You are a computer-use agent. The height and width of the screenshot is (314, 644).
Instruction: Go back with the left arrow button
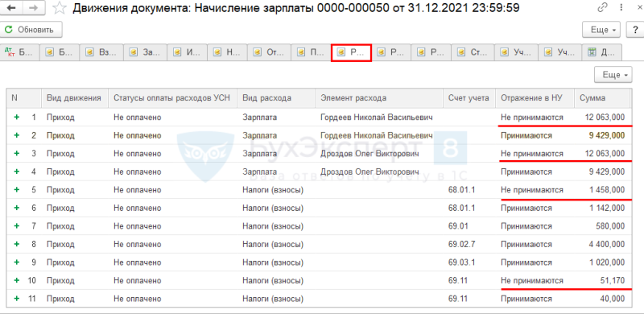(x=11, y=9)
